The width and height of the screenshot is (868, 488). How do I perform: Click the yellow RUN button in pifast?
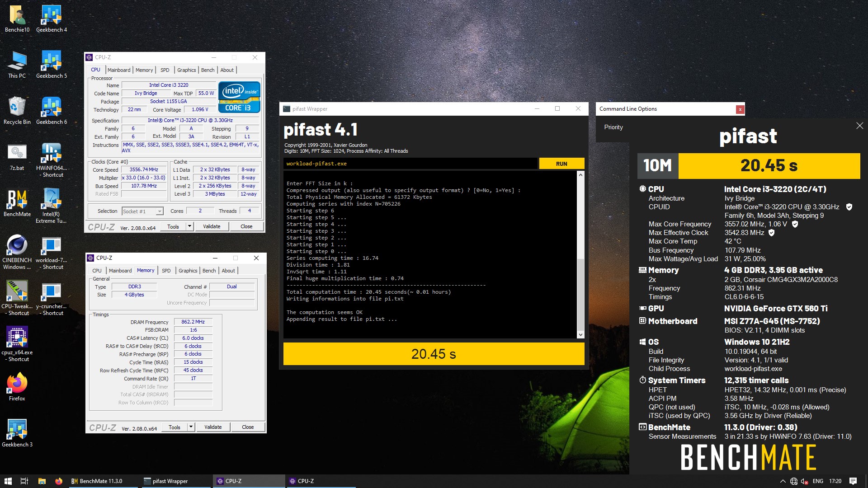pyautogui.click(x=561, y=164)
